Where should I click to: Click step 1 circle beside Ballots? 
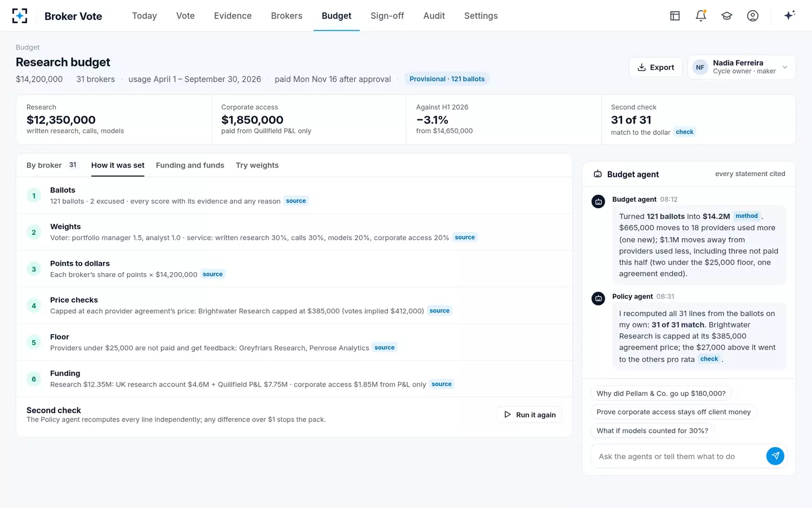[x=34, y=196]
